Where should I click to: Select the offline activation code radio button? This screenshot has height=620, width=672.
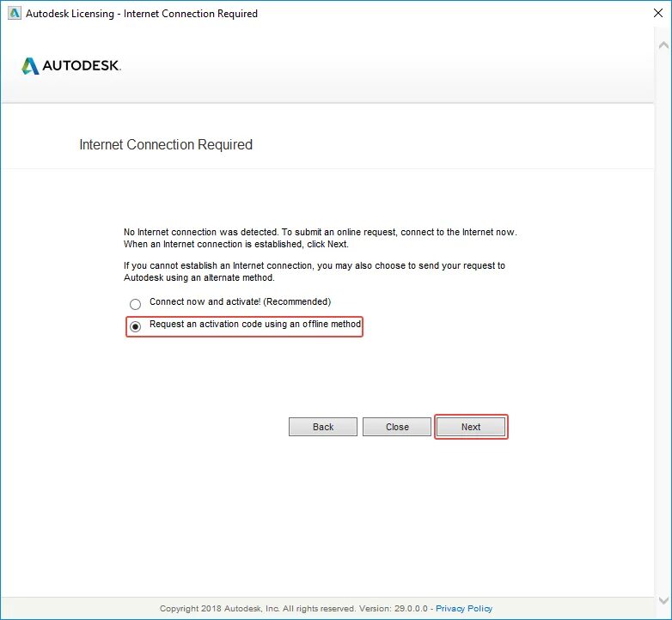pyautogui.click(x=136, y=326)
